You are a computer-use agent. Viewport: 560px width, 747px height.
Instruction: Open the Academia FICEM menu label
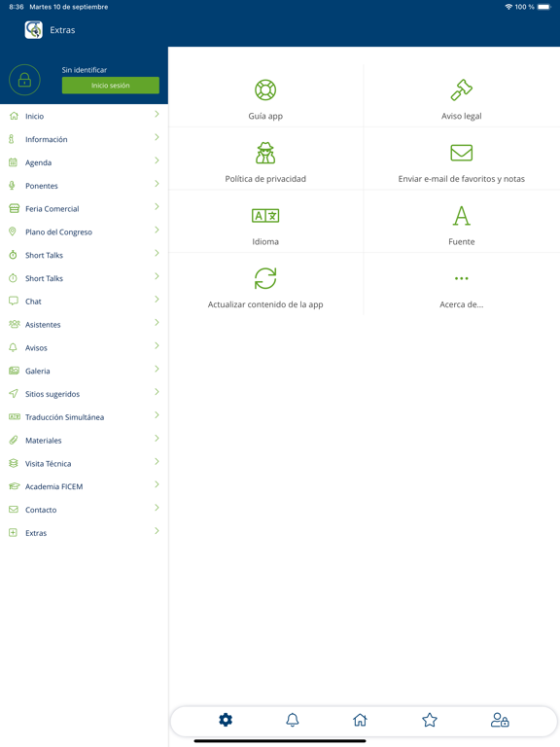[53, 486]
